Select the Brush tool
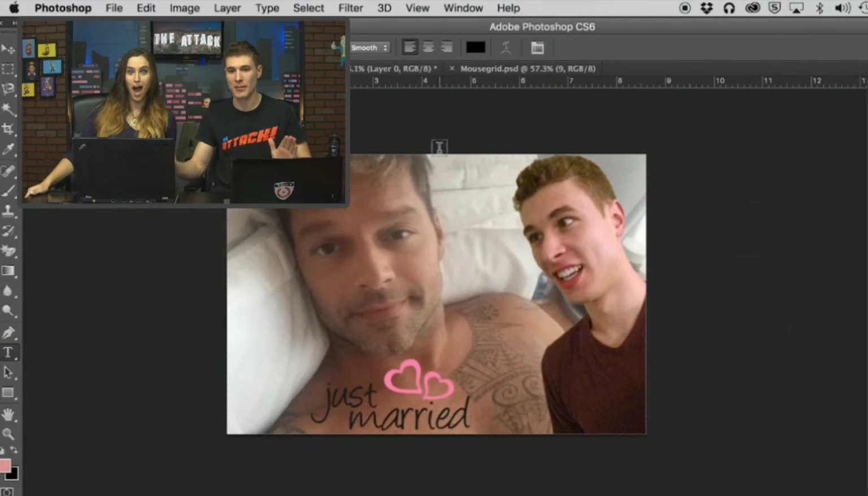The height and width of the screenshot is (496, 868). [8, 191]
